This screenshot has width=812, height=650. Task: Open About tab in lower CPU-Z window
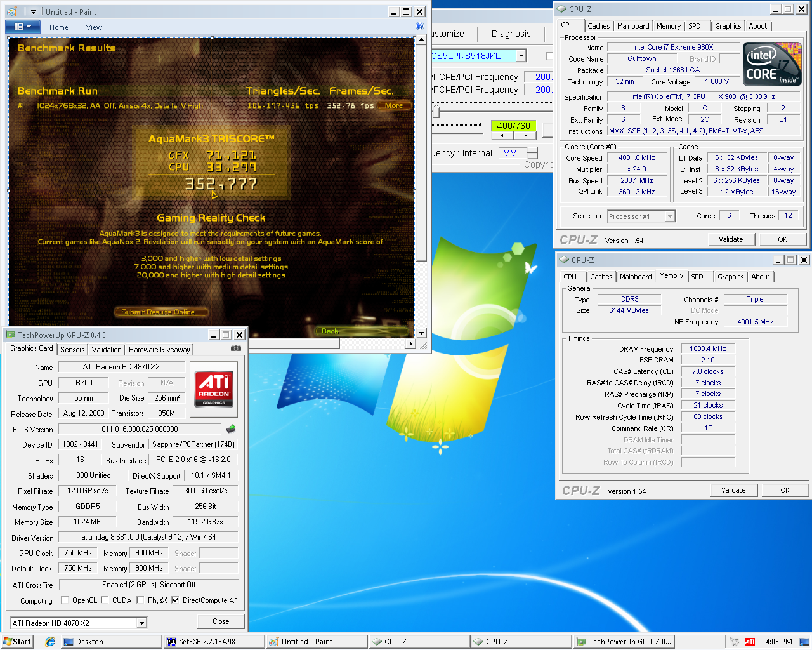[760, 277]
